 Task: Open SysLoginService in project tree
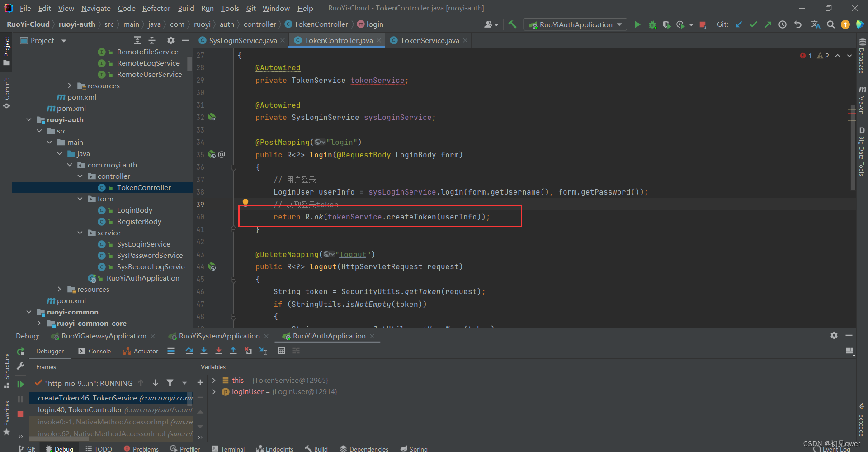click(143, 244)
